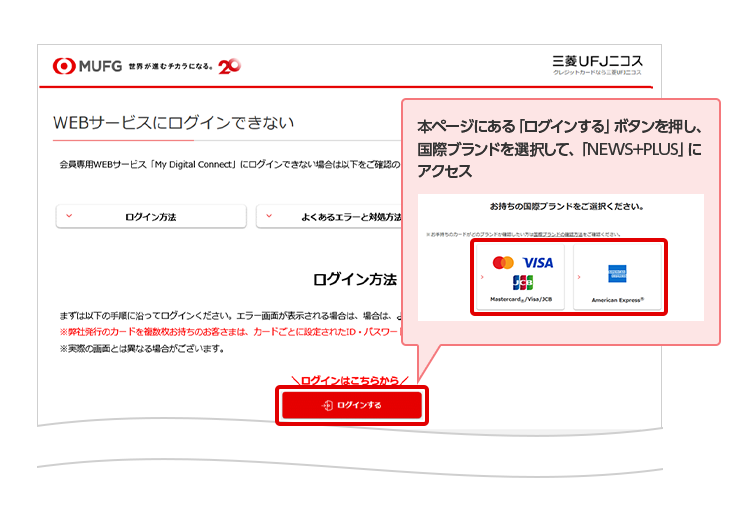Click the My Digital Connect intro sentence
Image resolution: width=740 pixels, height=522 pixels.
tap(230, 164)
